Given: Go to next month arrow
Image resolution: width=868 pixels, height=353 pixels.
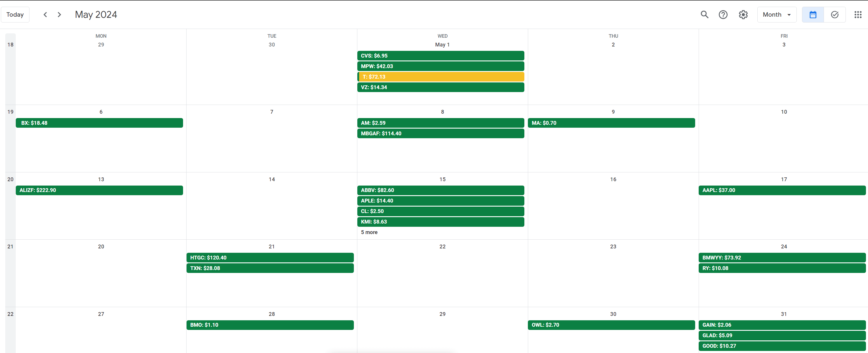Looking at the screenshot, I should pos(59,15).
